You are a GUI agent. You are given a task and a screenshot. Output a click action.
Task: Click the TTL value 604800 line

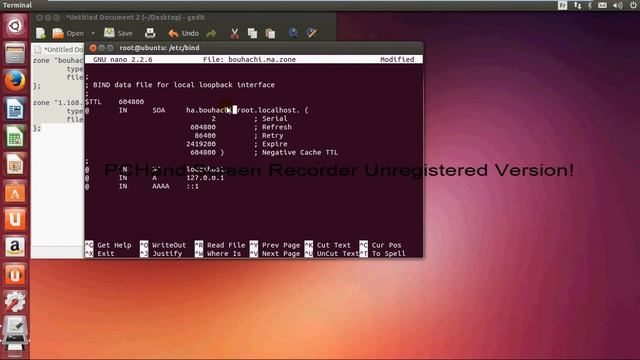point(131,102)
